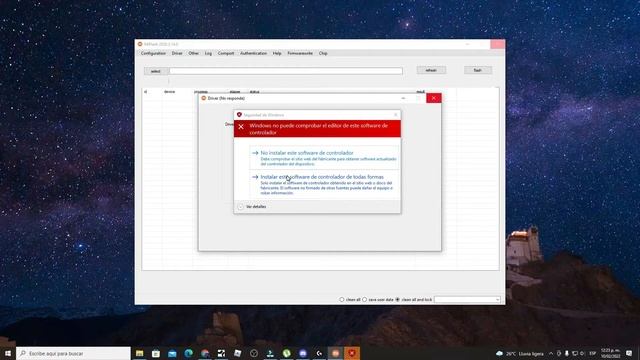Close the Driver (No responde) window
640x360 pixels.
[x=433, y=98]
